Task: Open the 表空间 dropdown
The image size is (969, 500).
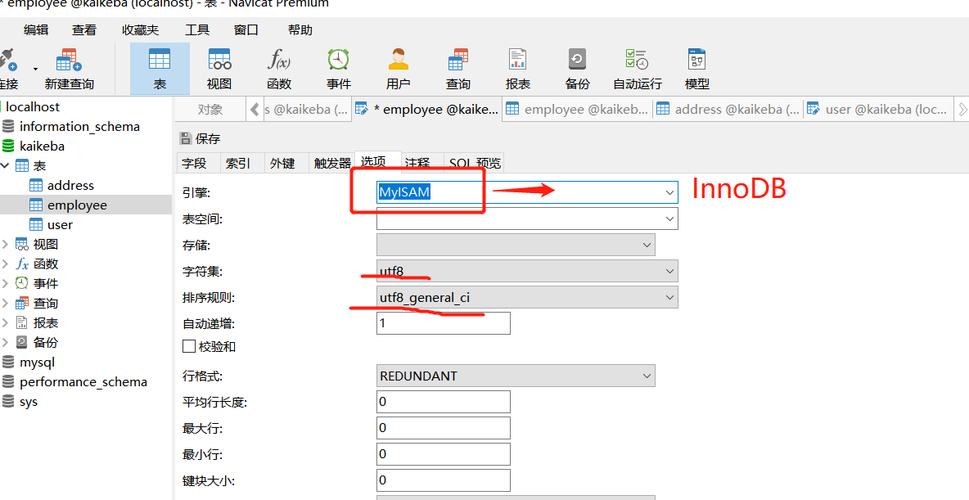Action: tap(670, 219)
